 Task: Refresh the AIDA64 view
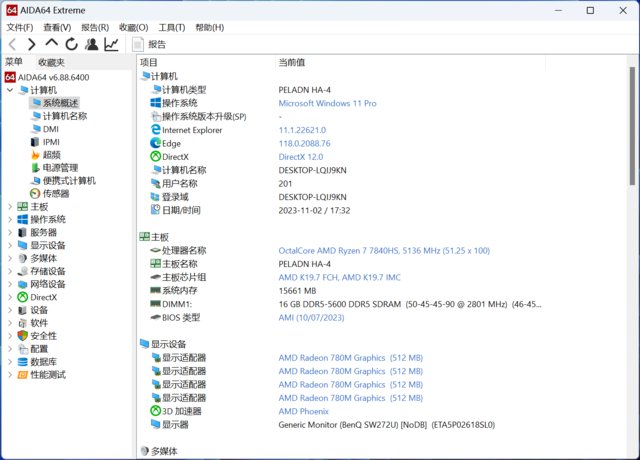[71, 44]
